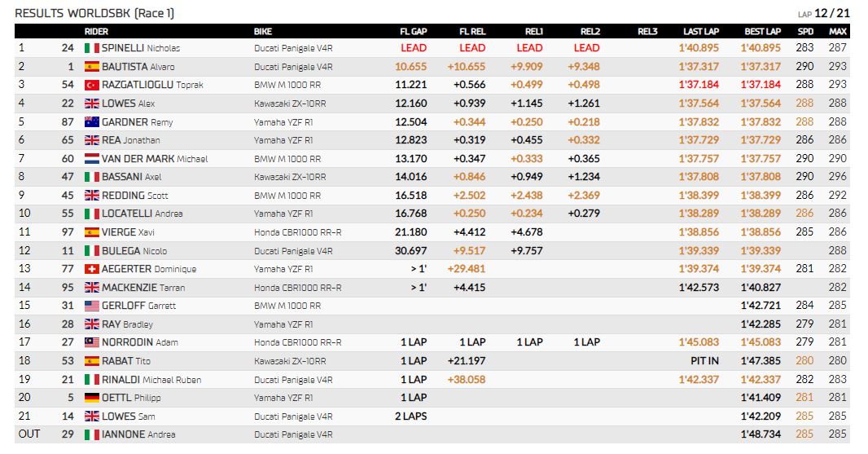Viewport: 868px width, 454px height.
Task: Click the Malaysian flag beside NORRODIN Adam
Action: pyautogui.click(x=91, y=342)
